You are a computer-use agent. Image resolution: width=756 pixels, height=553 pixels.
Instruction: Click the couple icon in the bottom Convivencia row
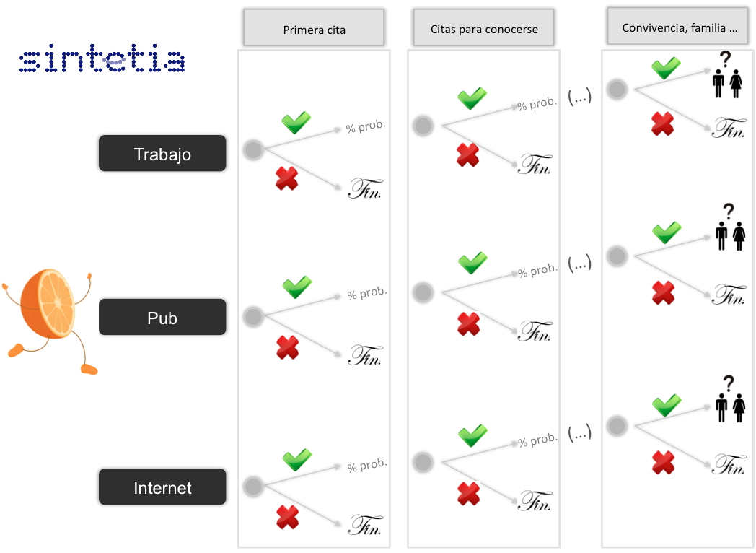tap(731, 399)
